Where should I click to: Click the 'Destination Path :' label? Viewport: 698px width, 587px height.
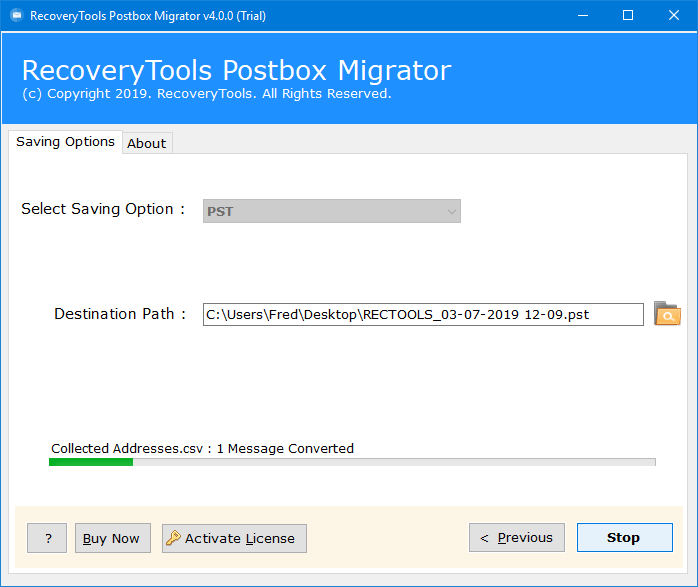tap(120, 314)
